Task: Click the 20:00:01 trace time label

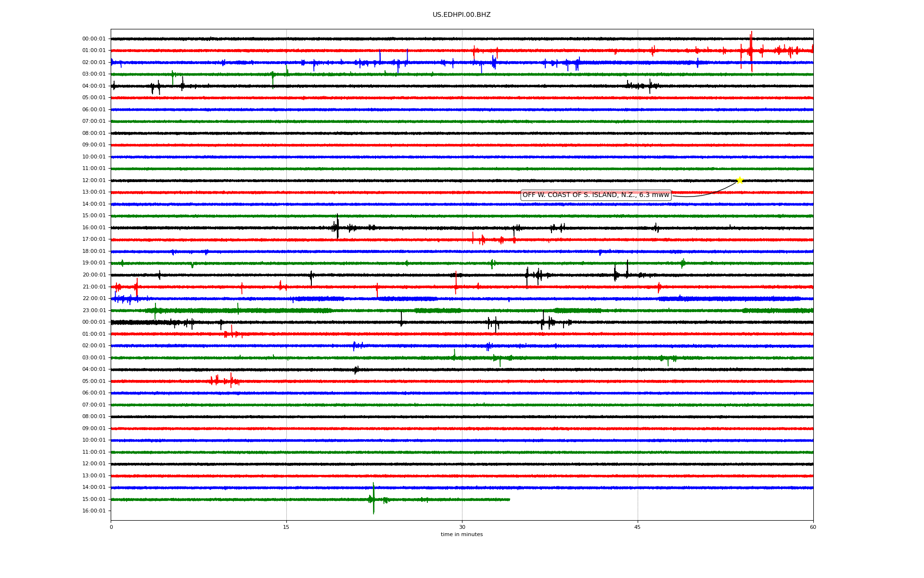Action: (94, 275)
